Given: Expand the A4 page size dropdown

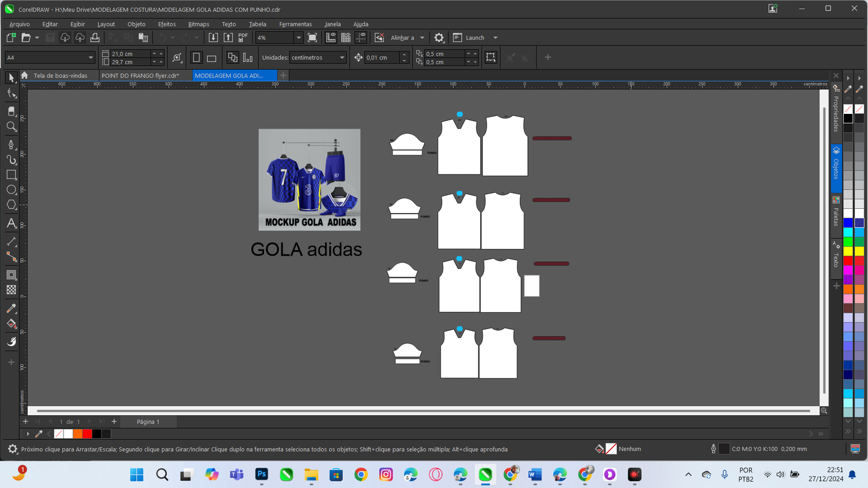Looking at the screenshot, I should click(x=91, y=57).
